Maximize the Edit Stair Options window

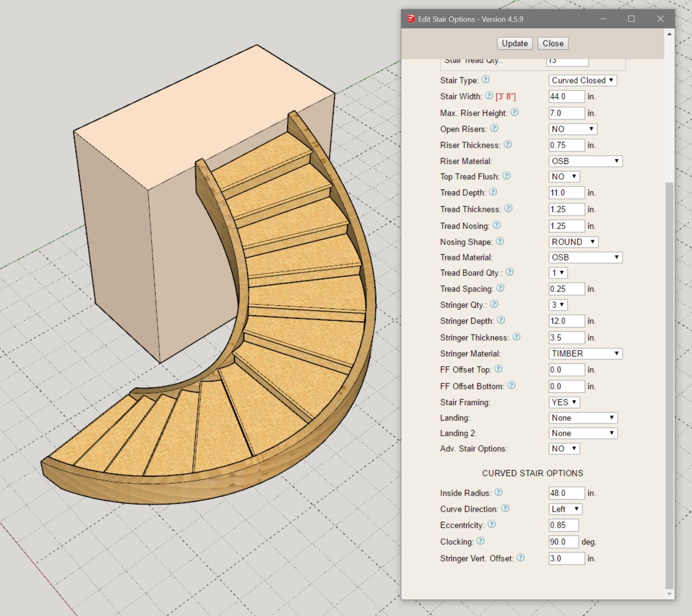coord(632,19)
